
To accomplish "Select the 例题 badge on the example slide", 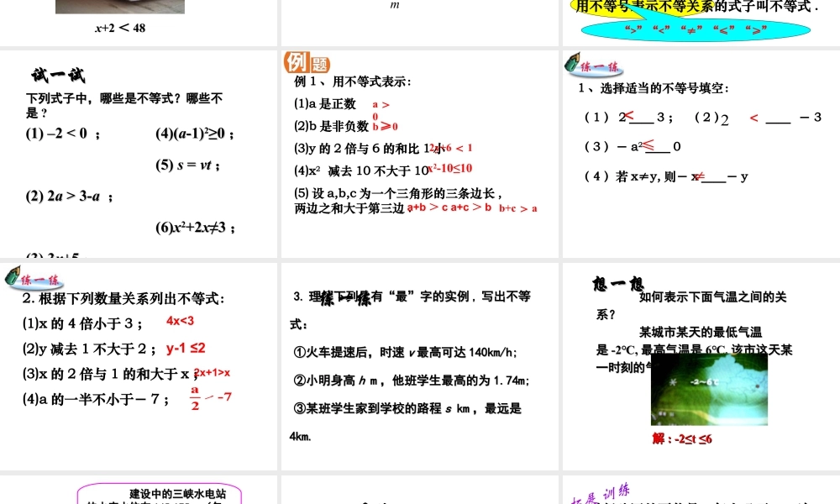I will click(307, 64).
